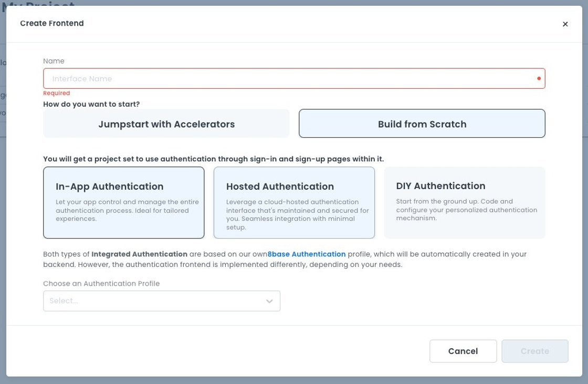Select Jumpstart with Accelerators option

[166, 124]
